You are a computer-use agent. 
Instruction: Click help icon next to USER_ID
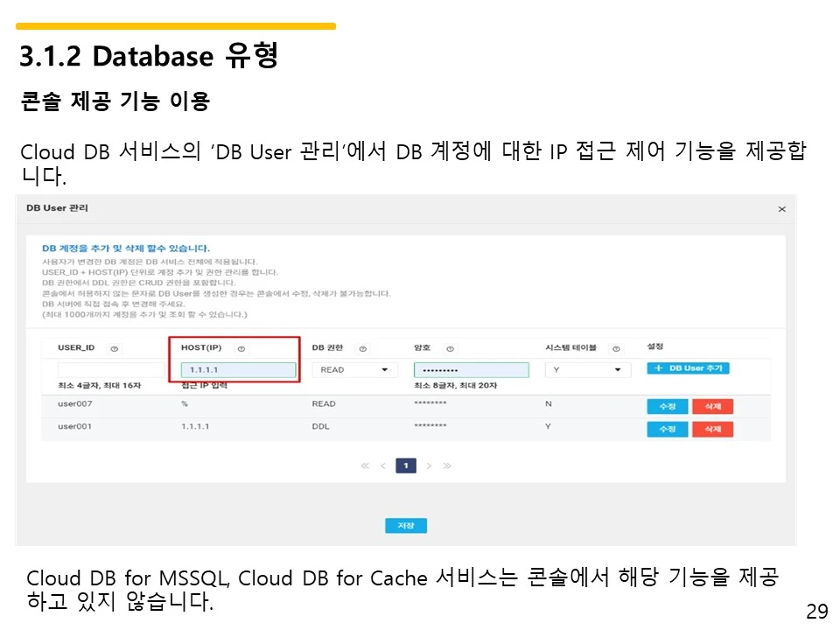tap(114, 349)
